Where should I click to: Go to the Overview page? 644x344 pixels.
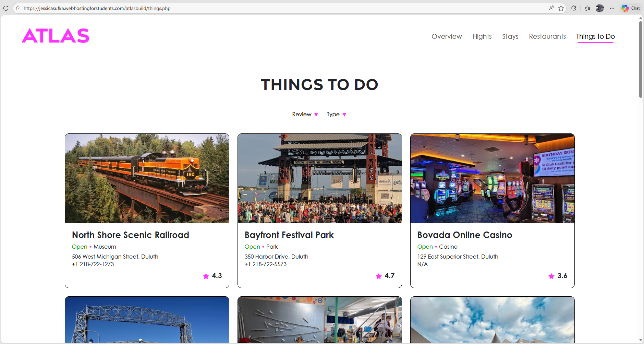pos(447,36)
